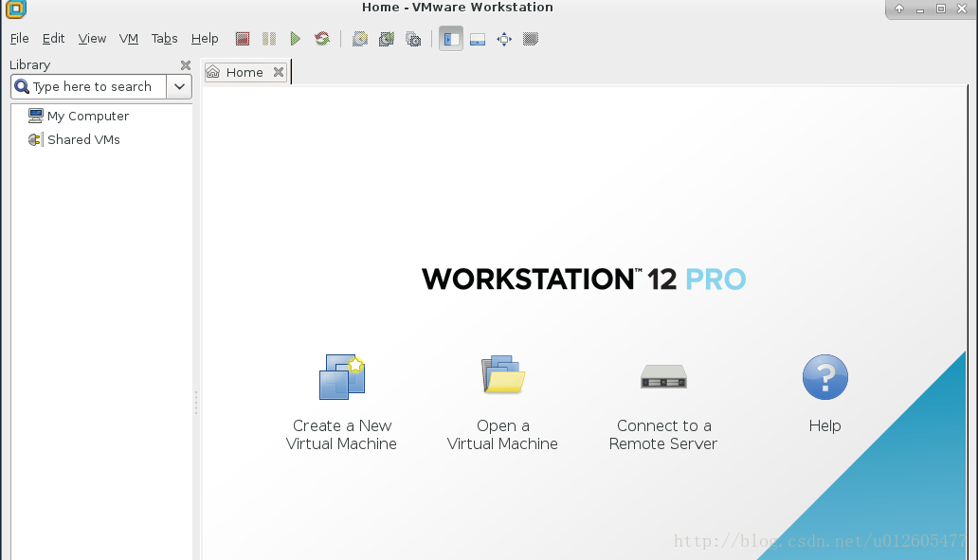
Task: Click the Help text label on Home page
Action: click(825, 426)
